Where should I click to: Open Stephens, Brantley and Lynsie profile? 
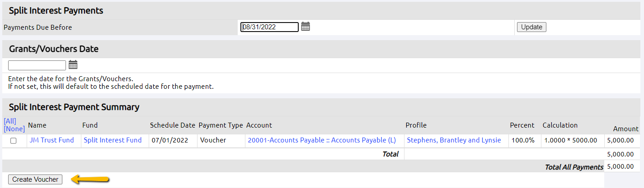pyautogui.click(x=454, y=140)
